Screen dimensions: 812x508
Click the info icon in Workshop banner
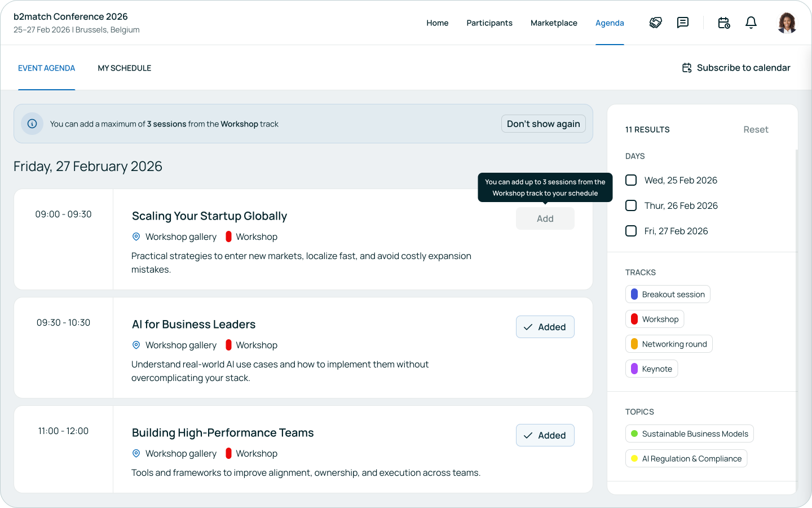pos(32,124)
